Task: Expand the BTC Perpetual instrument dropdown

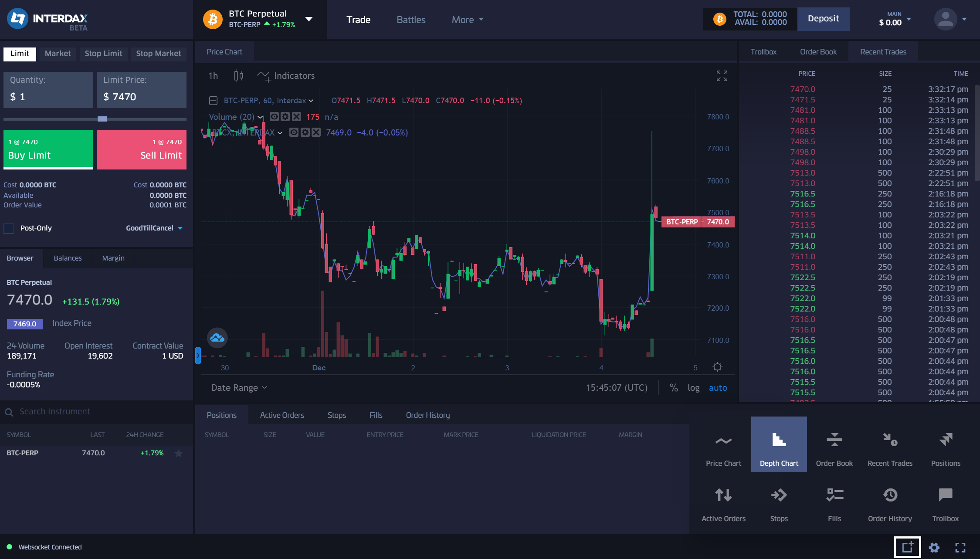Action: coord(309,19)
